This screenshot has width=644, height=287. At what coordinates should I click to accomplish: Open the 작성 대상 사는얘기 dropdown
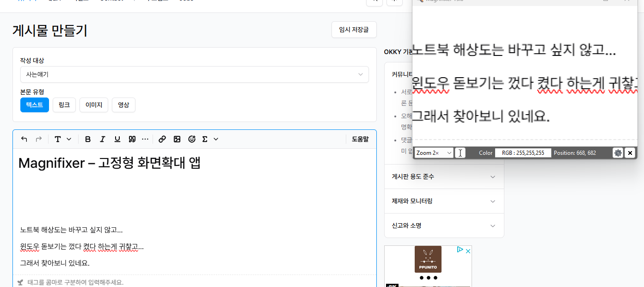pyautogui.click(x=194, y=74)
